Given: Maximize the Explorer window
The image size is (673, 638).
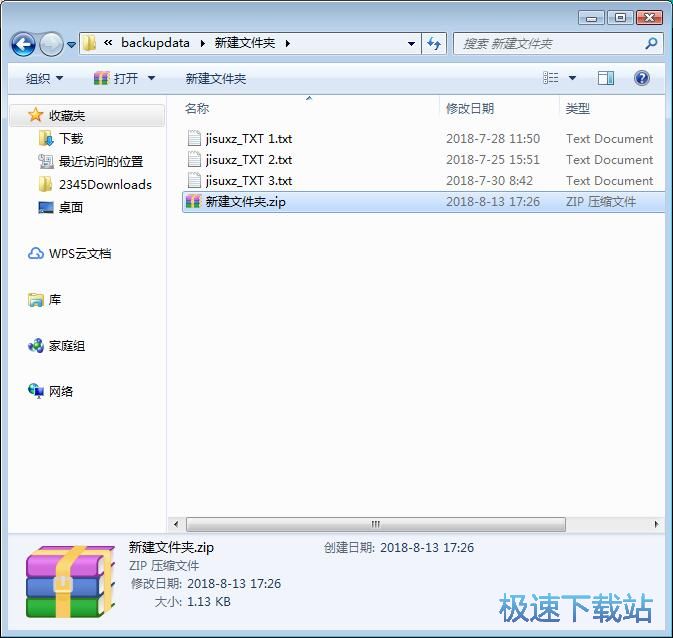Looking at the screenshot, I should pyautogui.click(x=620, y=18).
